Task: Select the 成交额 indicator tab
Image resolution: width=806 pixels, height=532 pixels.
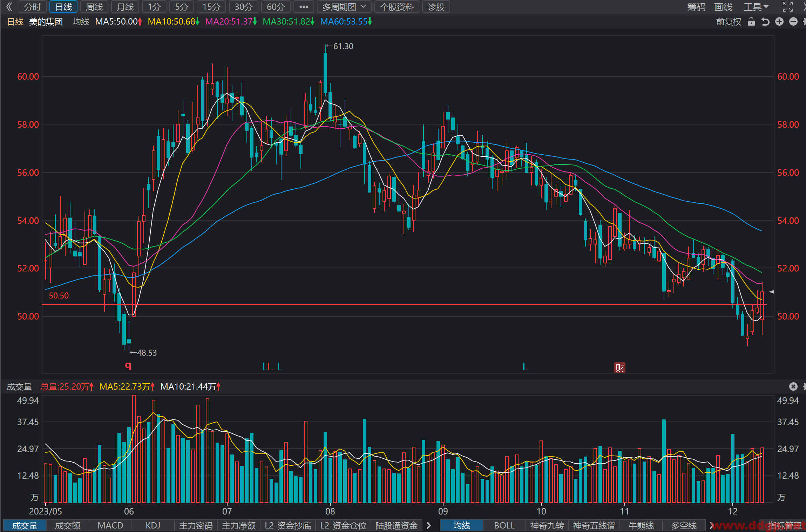Action: [x=68, y=525]
